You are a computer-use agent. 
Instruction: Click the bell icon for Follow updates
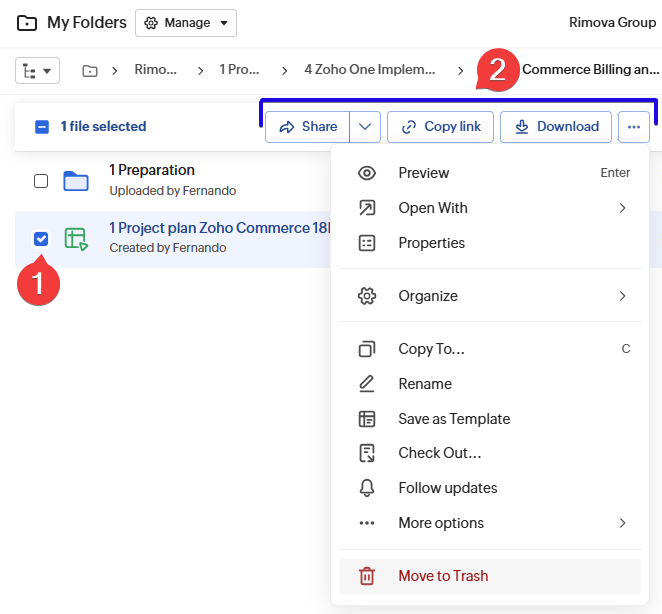pos(367,488)
